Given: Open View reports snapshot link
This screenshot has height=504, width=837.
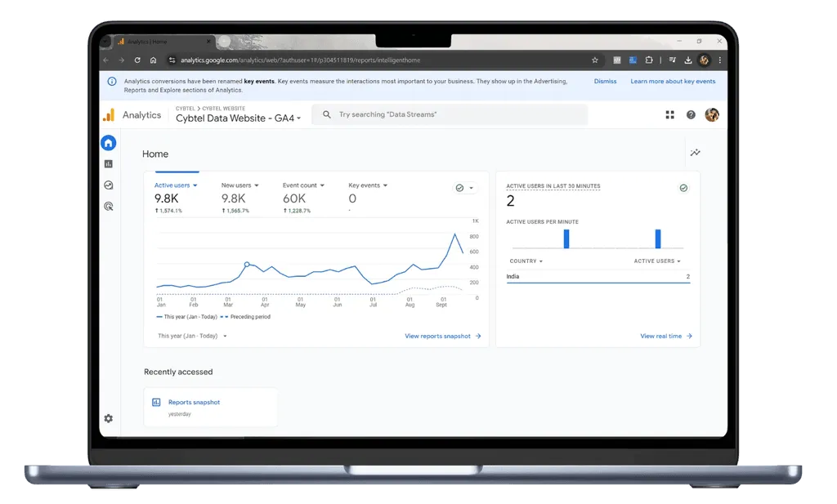Looking at the screenshot, I should click(x=442, y=336).
